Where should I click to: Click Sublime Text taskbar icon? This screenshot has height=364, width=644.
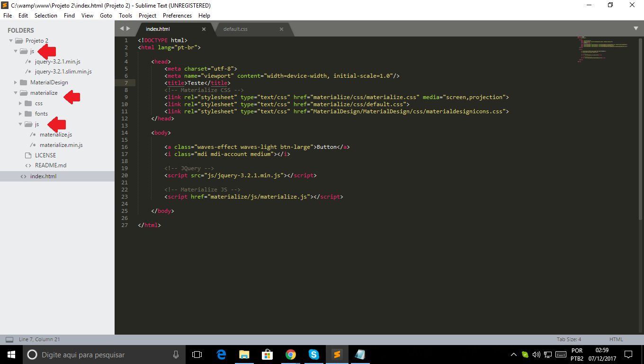pos(337,355)
